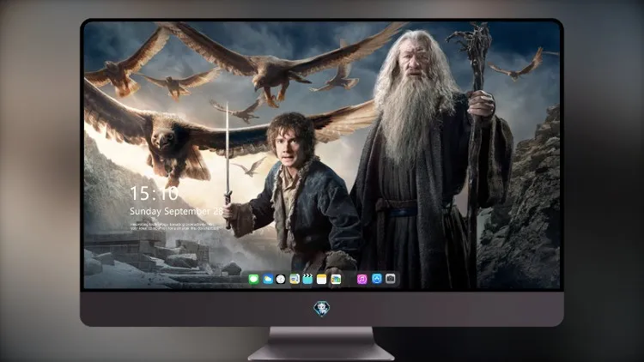The height and width of the screenshot is (362, 644).
Task: Click the Sunday September 28 date
Action: [176, 211]
